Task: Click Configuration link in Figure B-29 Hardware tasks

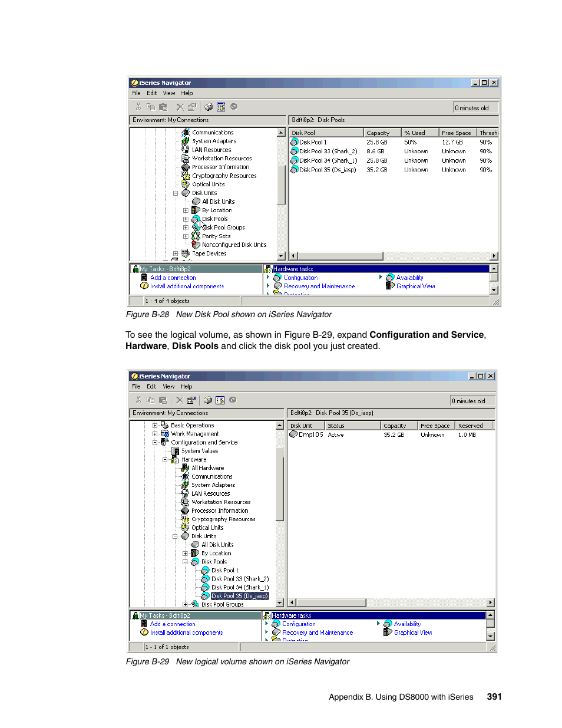Action: coord(299,624)
